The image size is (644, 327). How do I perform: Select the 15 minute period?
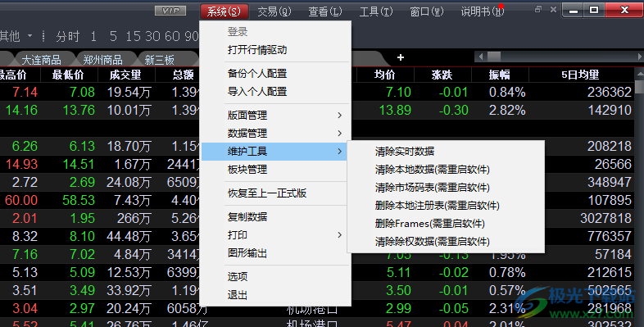point(133,37)
